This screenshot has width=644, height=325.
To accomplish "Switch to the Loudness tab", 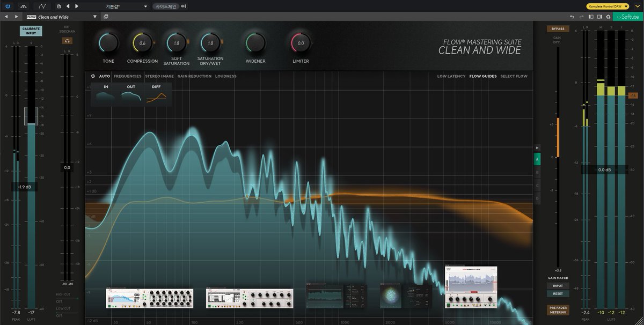I will click(226, 76).
